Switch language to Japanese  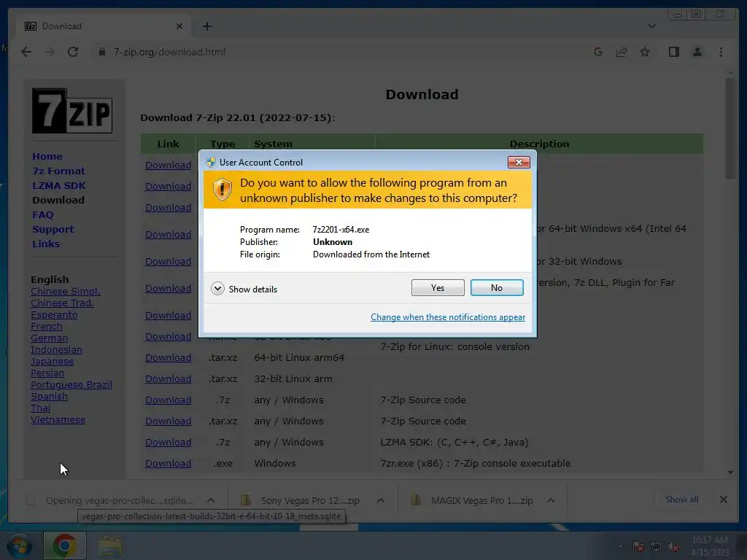click(x=52, y=362)
